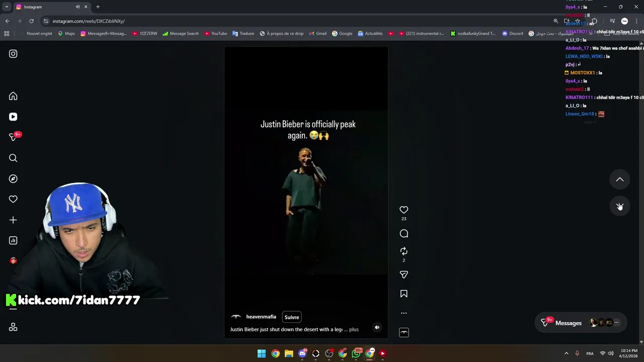The image size is (644, 362).
Task: Create a new post with plus icon
Action: [x=13, y=220]
